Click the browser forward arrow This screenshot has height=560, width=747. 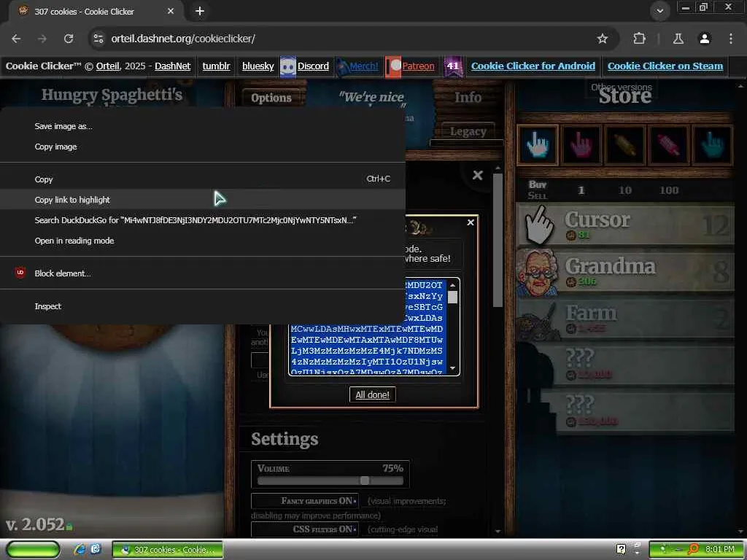pos(42,39)
